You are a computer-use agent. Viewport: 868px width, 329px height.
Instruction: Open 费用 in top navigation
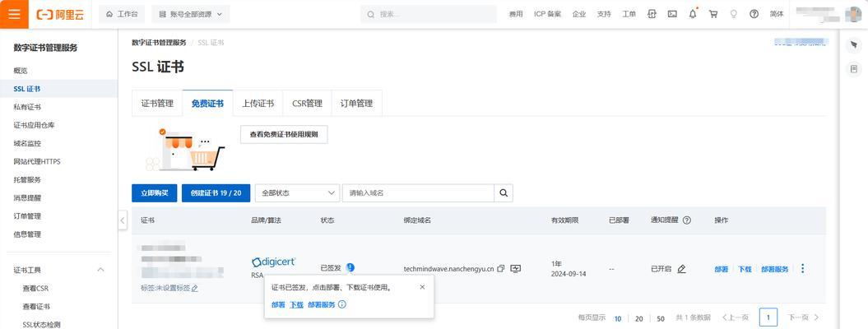pos(516,14)
